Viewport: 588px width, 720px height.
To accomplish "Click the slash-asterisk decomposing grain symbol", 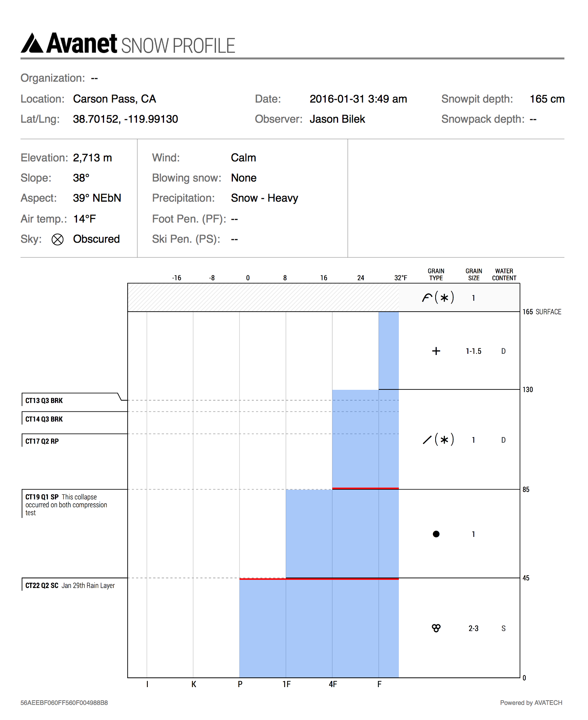I will tap(438, 440).
